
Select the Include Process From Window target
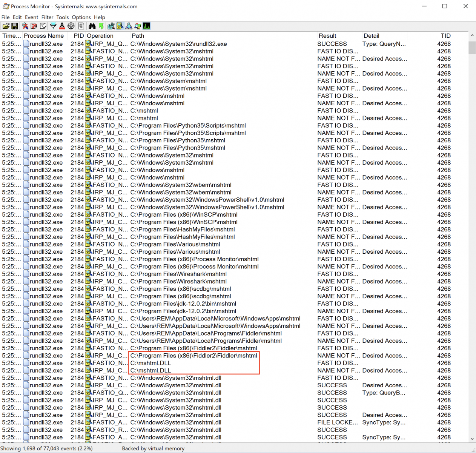71,26
